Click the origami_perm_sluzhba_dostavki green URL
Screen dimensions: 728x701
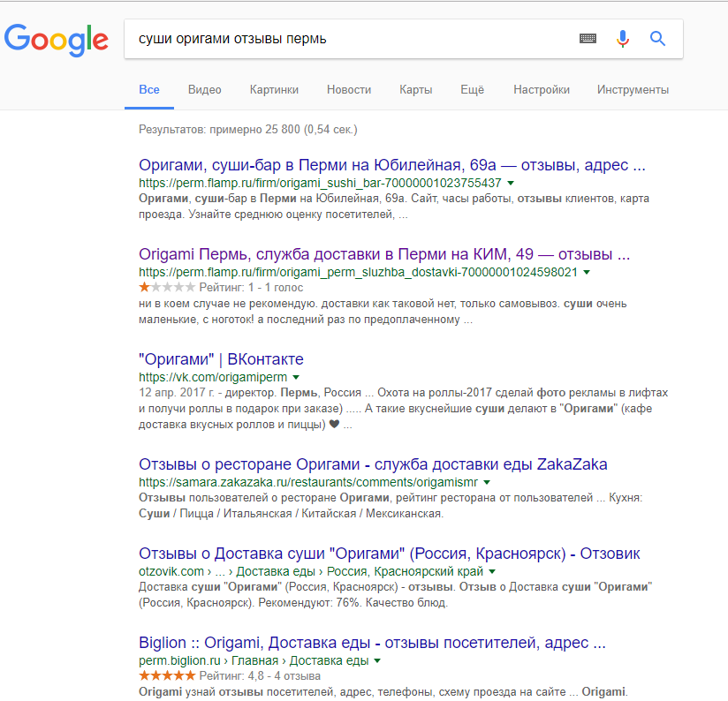tap(358, 272)
